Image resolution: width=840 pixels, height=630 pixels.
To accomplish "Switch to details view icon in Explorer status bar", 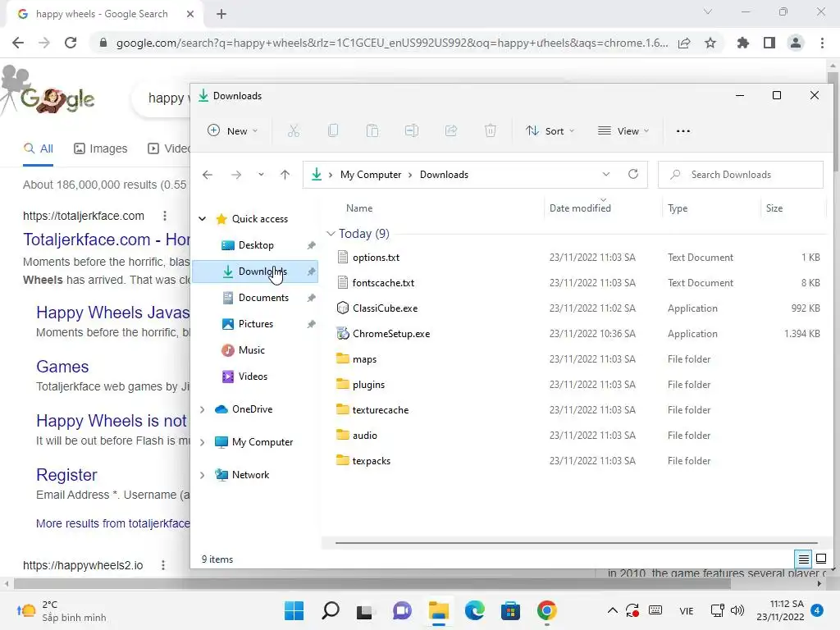I will tap(804, 559).
